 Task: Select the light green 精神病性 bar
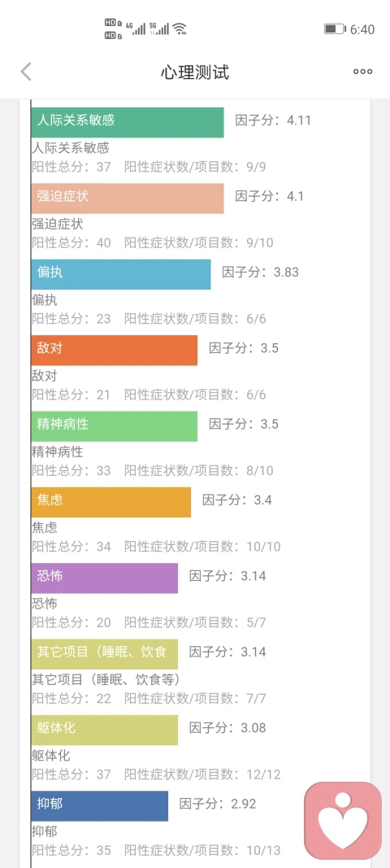coord(114,425)
